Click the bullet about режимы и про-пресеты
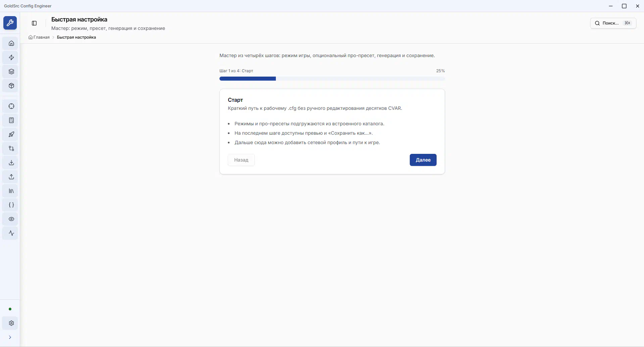 [309, 124]
